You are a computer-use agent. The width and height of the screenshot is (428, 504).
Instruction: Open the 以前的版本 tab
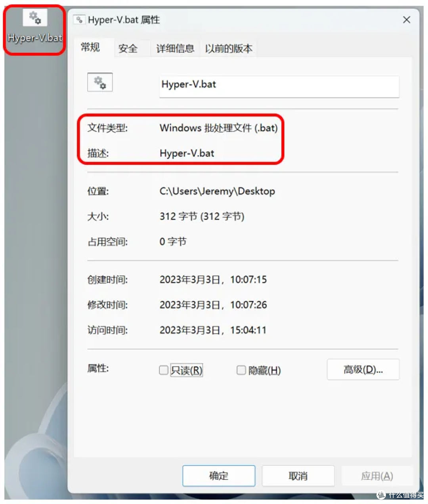coord(229,49)
